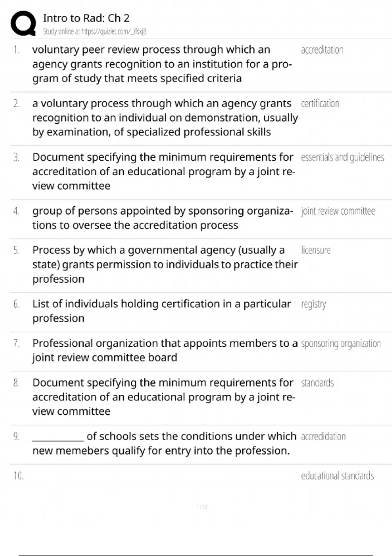The image size is (392, 556).
Task: Click the item number 10 label
Action: click(18, 476)
